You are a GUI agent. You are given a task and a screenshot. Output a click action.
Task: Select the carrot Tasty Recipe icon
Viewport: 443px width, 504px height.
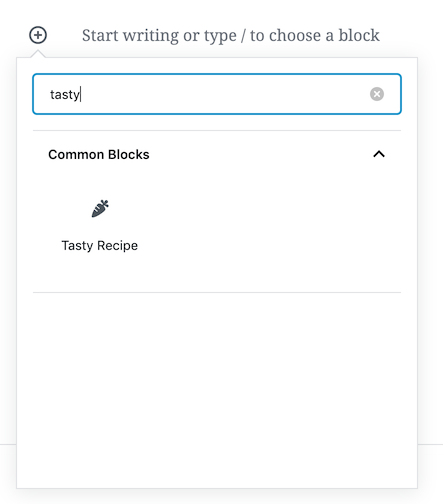[100, 209]
